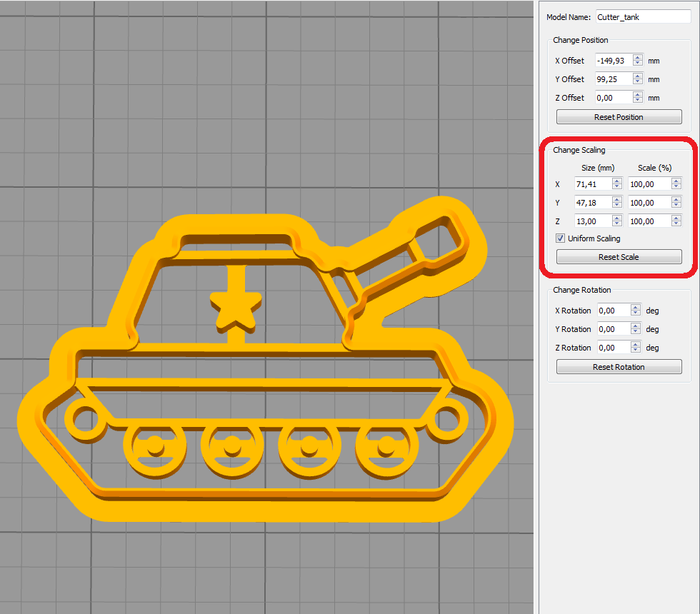Decrease the Y size with its down arrow
700x614 pixels.
pyautogui.click(x=616, y=206)
